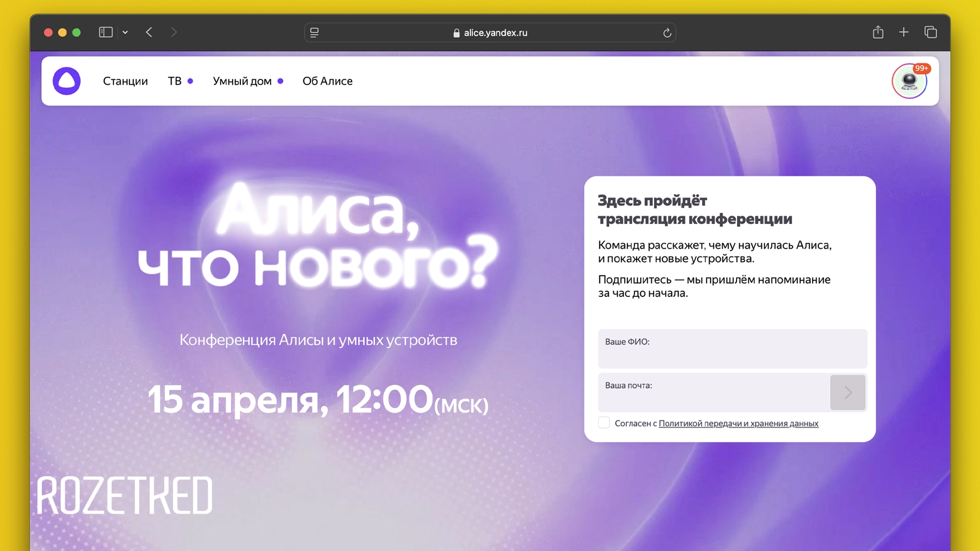Open the sidebar options dropdown chevron
980x551 pixels.
tap(125, 32)
